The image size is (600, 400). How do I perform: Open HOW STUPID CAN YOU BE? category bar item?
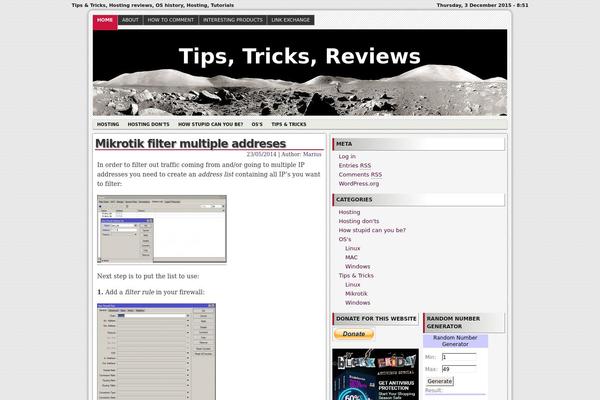tap(210, 124)
